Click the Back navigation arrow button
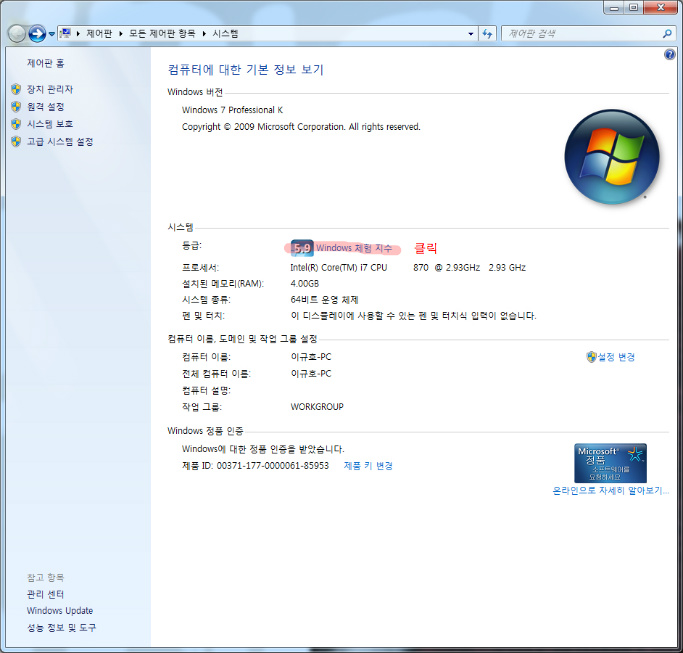The height and width of the screenshot is (653, 683). coord(17,34)
